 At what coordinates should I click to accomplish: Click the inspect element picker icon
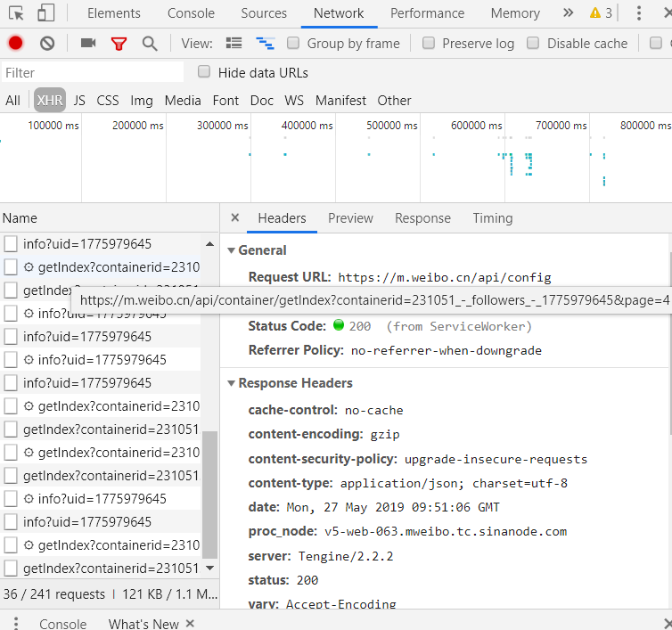click(x=16, y=13)
